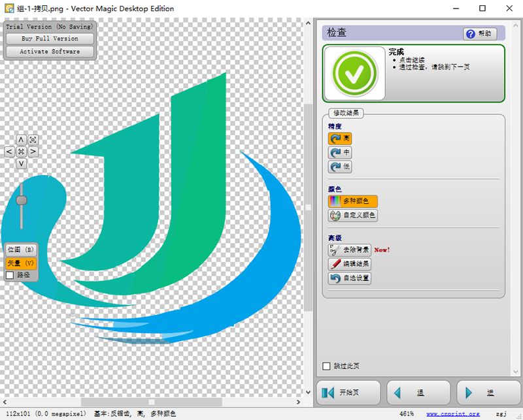Viewport: 523px width, 420px height.
Task: Set precision to 低 (low)
Action: pyautogui.click(x=339, y=167)
